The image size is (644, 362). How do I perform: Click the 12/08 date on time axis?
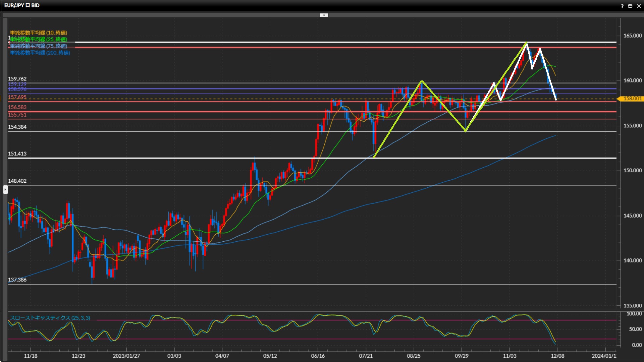[x=557, y=356]
